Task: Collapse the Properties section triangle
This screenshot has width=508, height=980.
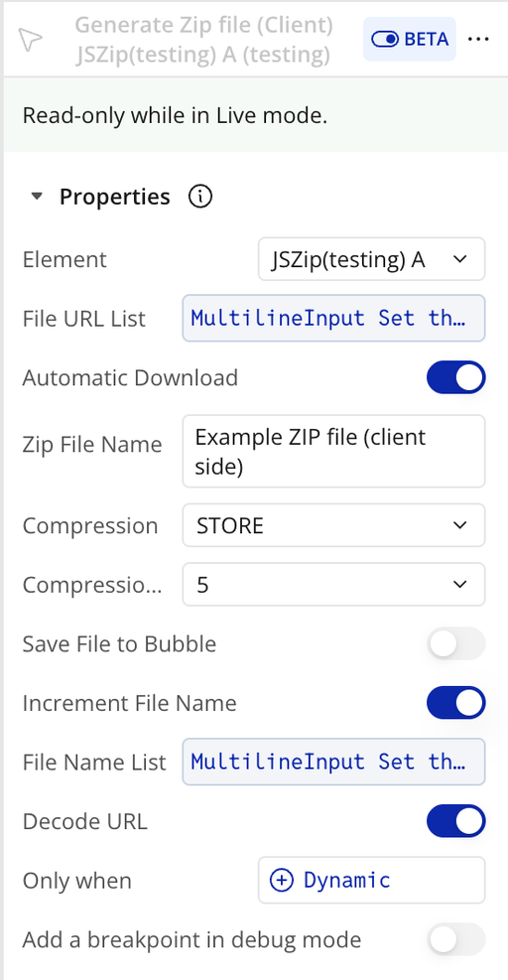Action: pos(37,197)
